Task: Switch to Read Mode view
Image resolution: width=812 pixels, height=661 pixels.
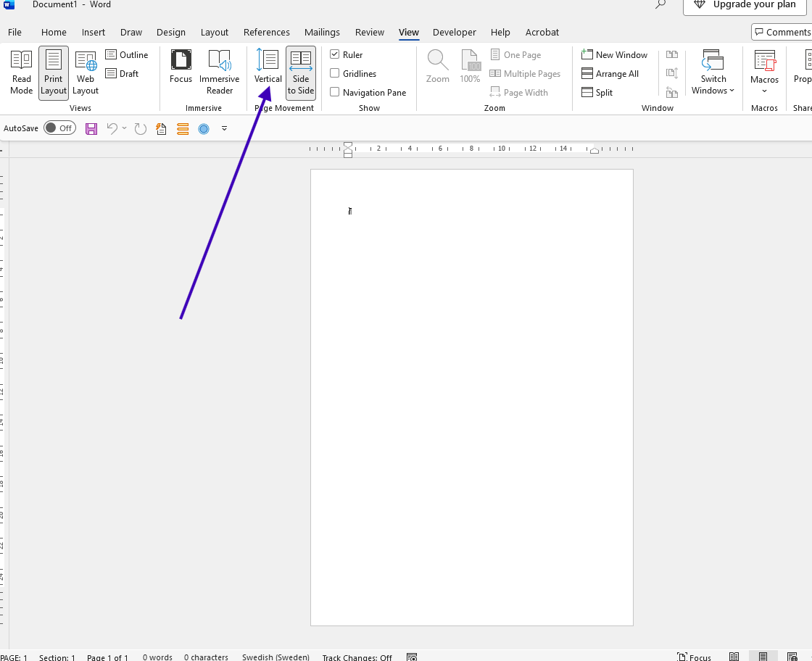Action: pos(21,72)
